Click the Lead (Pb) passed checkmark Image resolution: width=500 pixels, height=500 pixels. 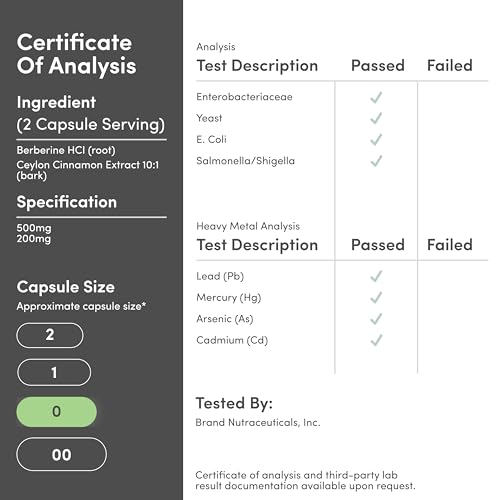coord(376,276)
